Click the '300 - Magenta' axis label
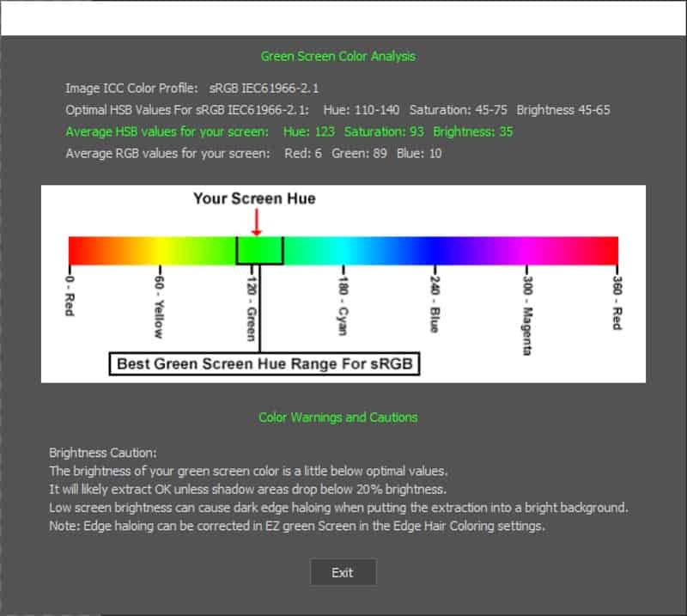 [x=527, y=315]
